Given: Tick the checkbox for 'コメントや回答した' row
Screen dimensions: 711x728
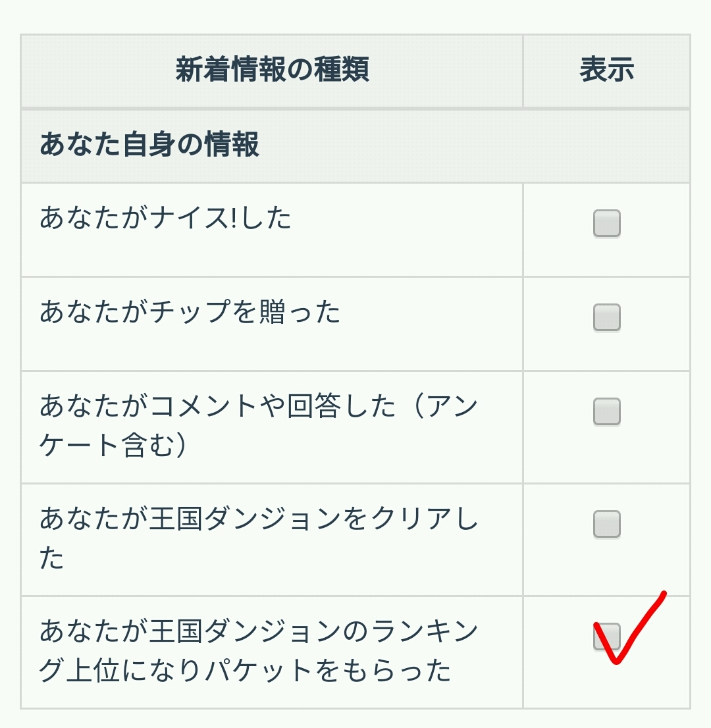Looking at the screenshot, I should tap(606, 412).
